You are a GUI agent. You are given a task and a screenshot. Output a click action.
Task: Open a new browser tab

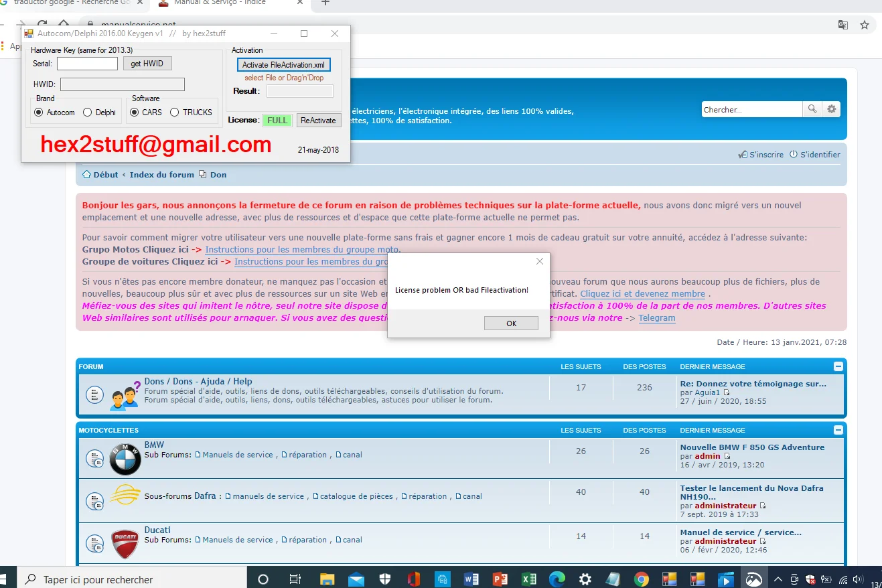pos(325,3)
